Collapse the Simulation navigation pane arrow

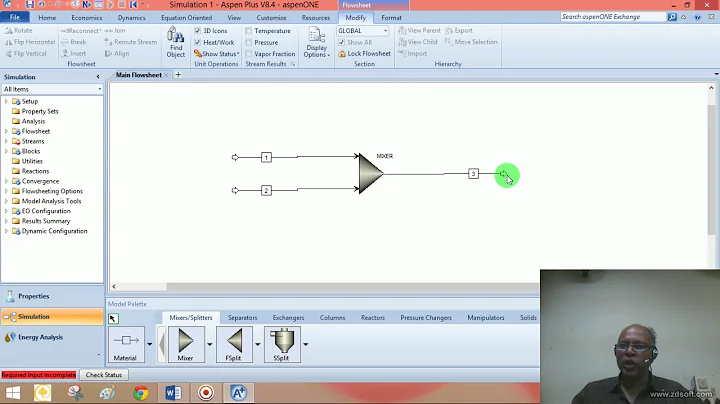pos(98,77)
